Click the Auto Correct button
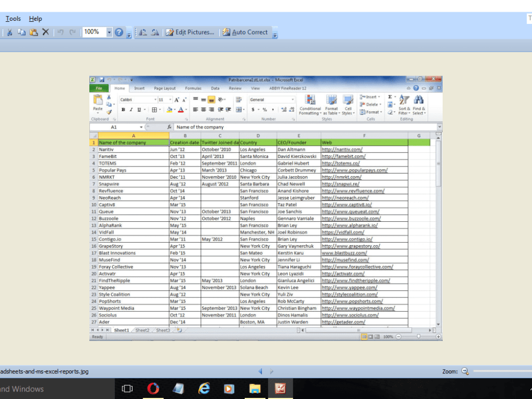Image resolution: width=532 pixels, height=399 pixels. pyautogui.click(x=245, y=32)
